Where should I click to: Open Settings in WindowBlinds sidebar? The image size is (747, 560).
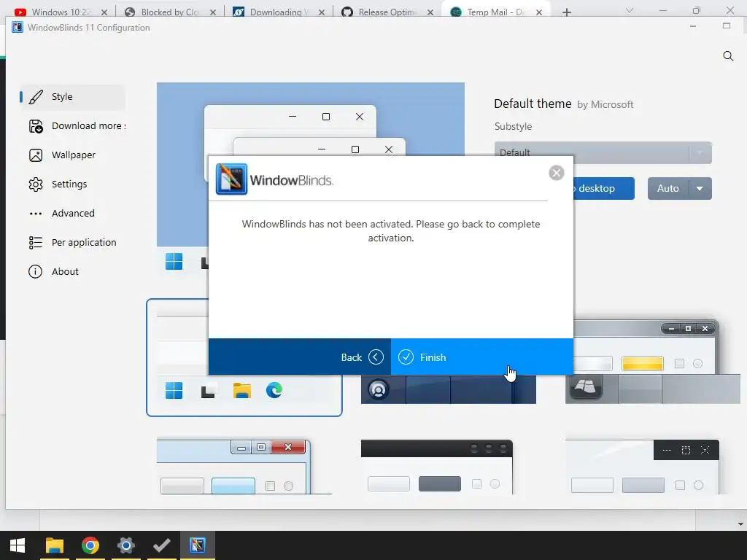[x=72, y=184]
